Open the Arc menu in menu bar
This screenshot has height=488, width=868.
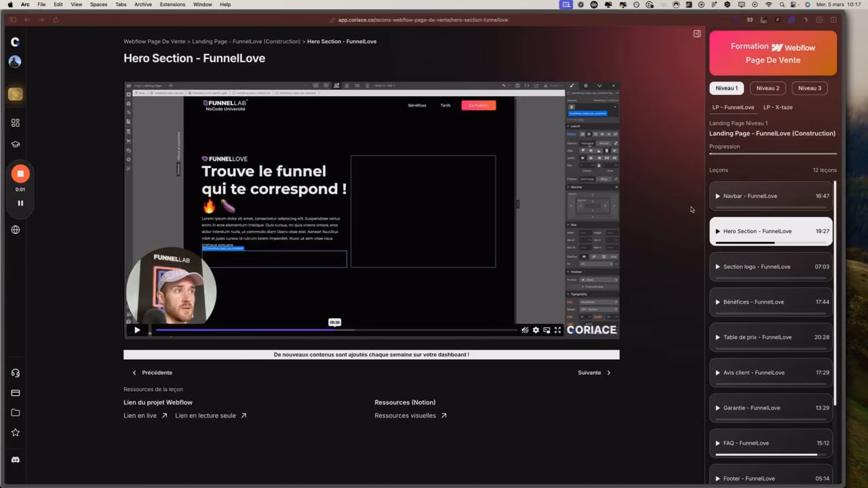(25, 5)
